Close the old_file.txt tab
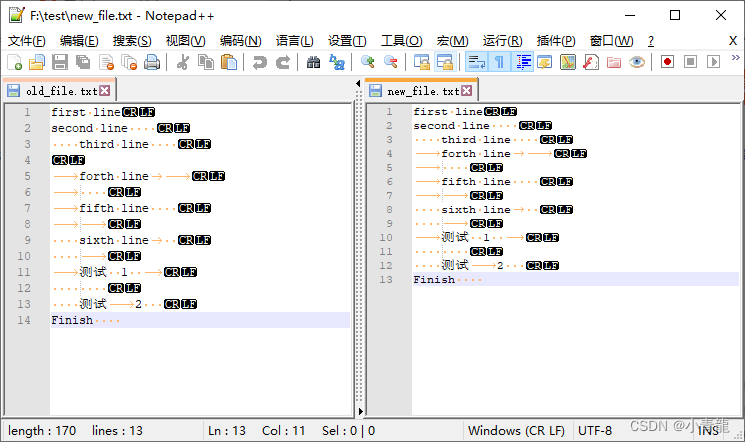Image resolution: width=745 pixels, height=442 pixels. (105, 90)
